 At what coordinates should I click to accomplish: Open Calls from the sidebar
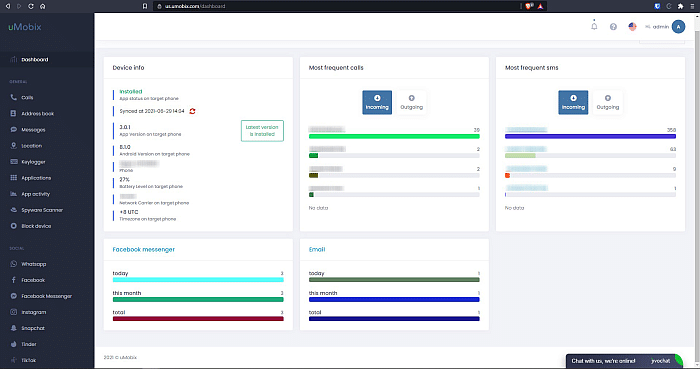pos(27,97)
